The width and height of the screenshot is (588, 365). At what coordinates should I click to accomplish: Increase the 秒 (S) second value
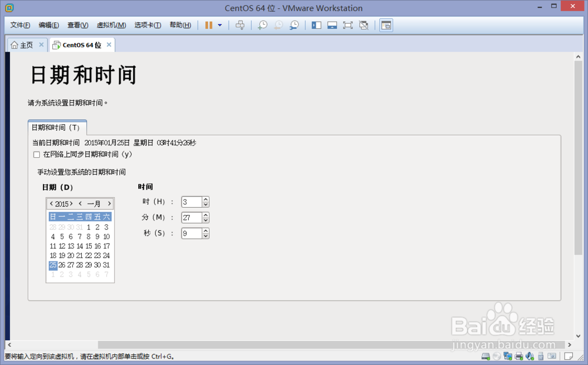point(205,231)
